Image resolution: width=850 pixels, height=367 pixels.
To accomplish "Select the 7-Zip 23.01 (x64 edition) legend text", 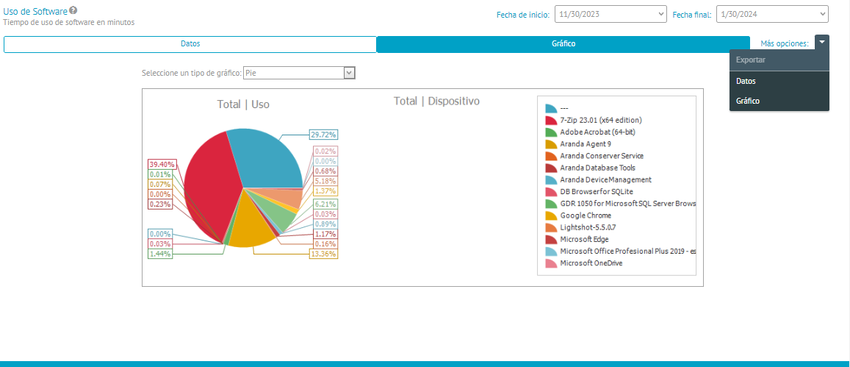I will [601, 120].
